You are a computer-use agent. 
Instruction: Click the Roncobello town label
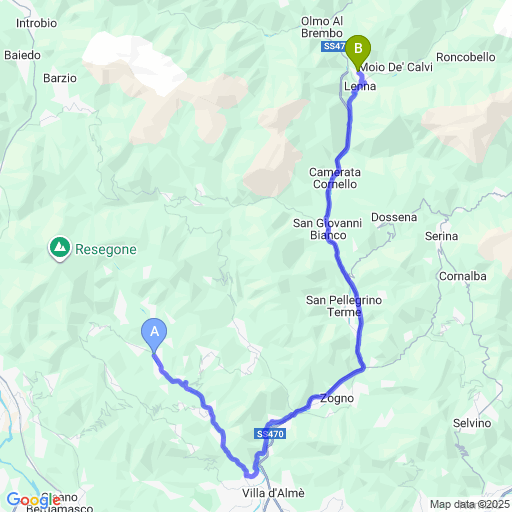coord(466,57)
